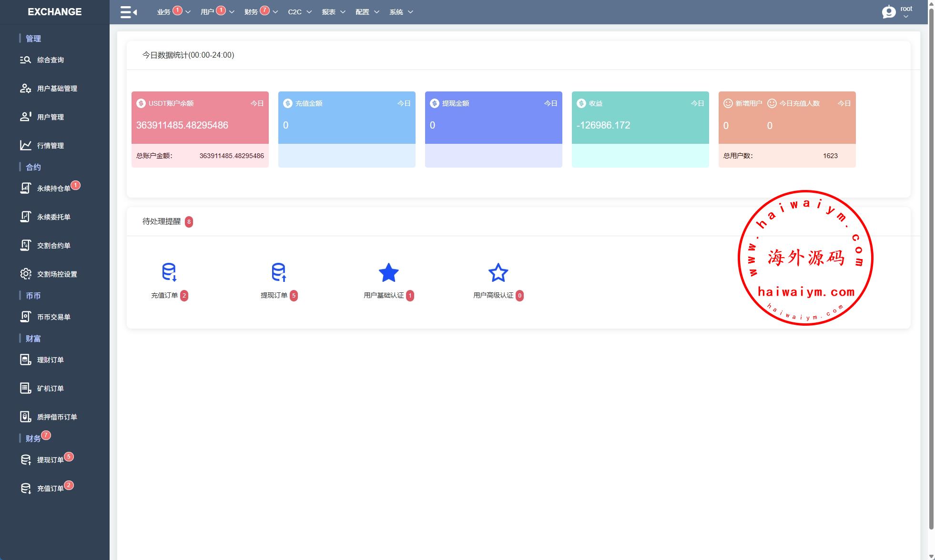Image resolution: width=935 pixels, height=560 pixels.
Task: Open the C2C dropdown chevron
Action: (x=309, y=12)
